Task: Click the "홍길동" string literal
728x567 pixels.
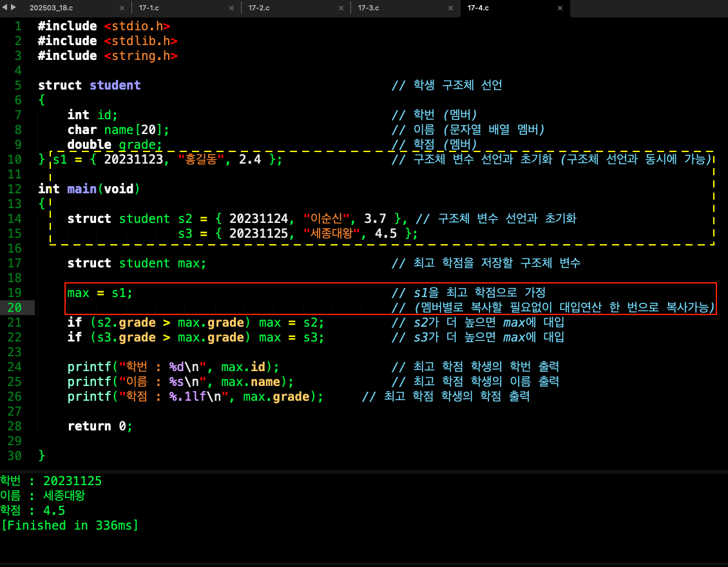Action: pyautogui.click(x=201, y=159)
